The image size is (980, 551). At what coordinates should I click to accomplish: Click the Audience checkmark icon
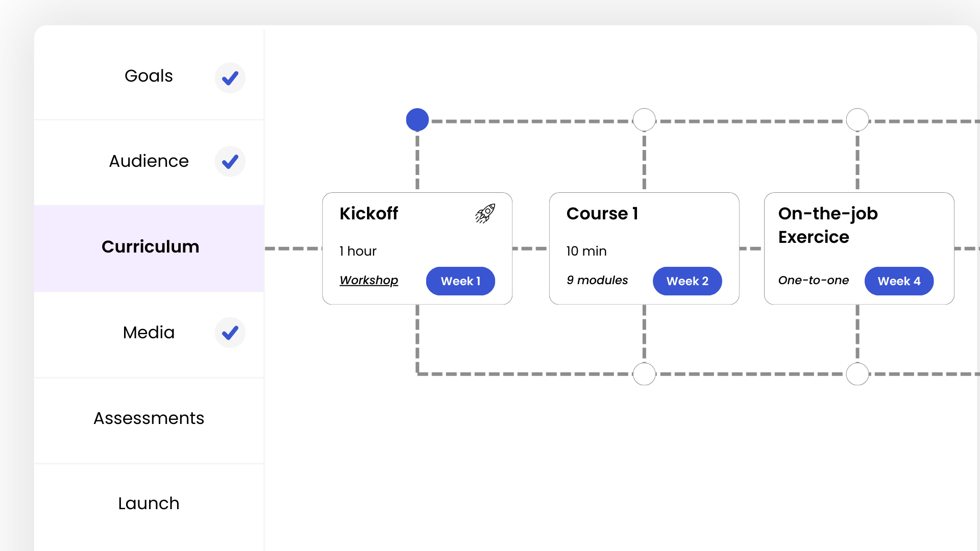[230, 162]
